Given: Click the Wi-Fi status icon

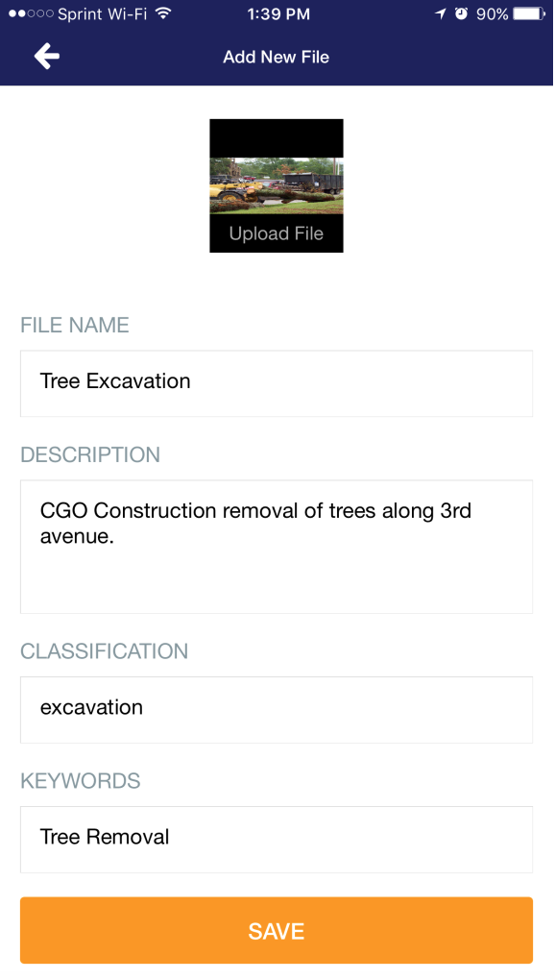Looking at the screenshot, I should pos(163,13).
